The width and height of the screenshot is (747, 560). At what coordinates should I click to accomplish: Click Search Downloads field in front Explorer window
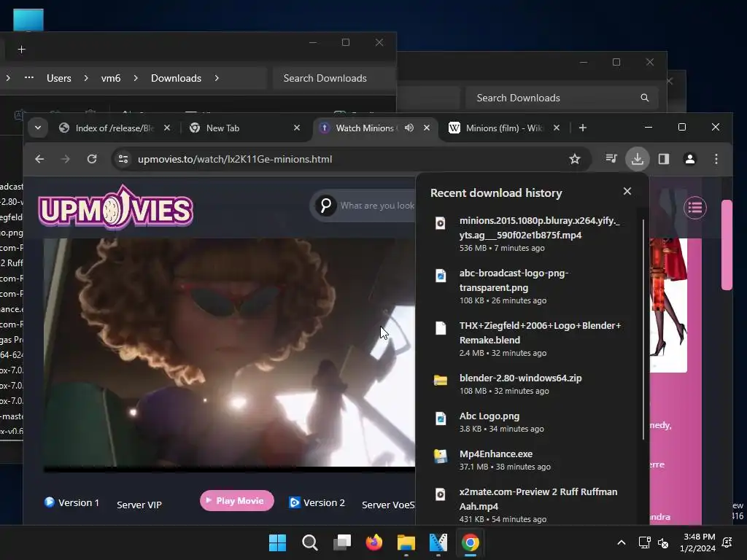334,78
